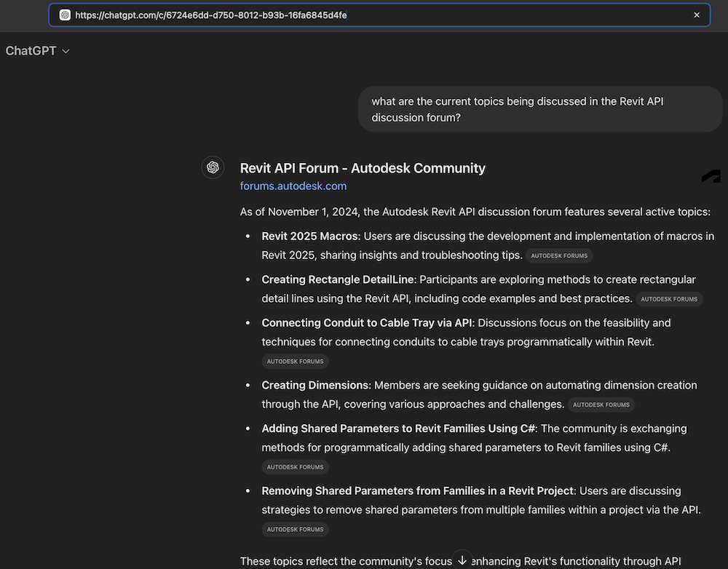Open the ChatGPT model selector chevron
This screenshot has width=728, height=569.
click(65, 51)
